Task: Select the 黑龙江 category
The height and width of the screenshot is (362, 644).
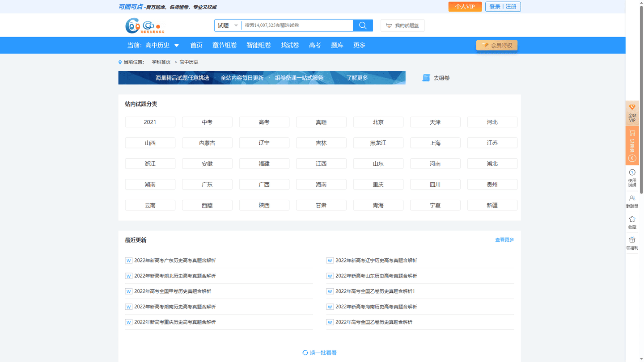Action: click(378, 143)
